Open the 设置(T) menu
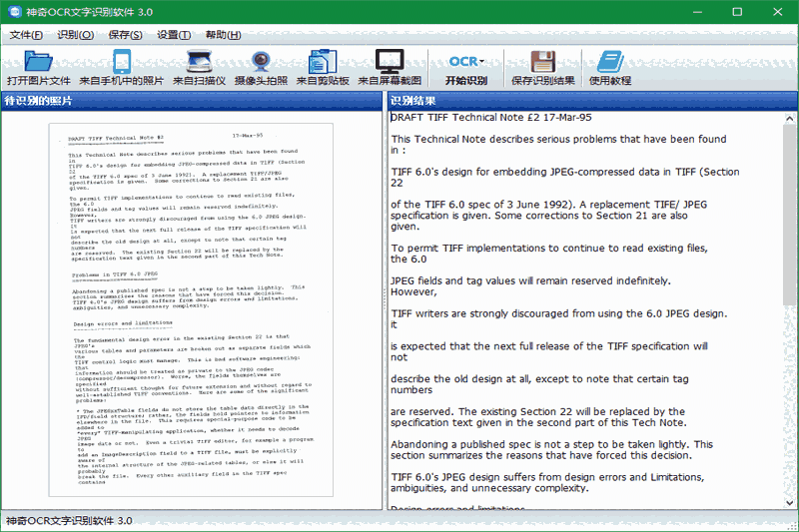The width and height of the screenshot is (799, 532). click(174, 35)
